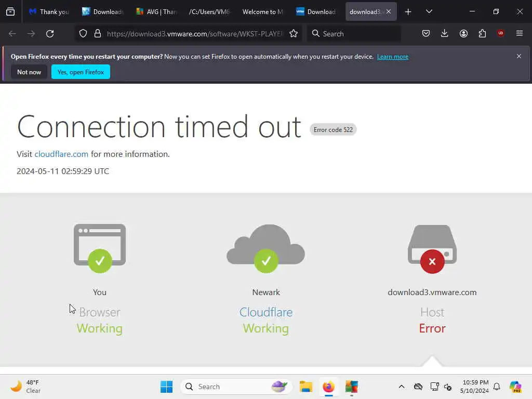532x399 pixels.
Task: Click the Newark location label
Action: pyautogui.click(x=266, y=292)
